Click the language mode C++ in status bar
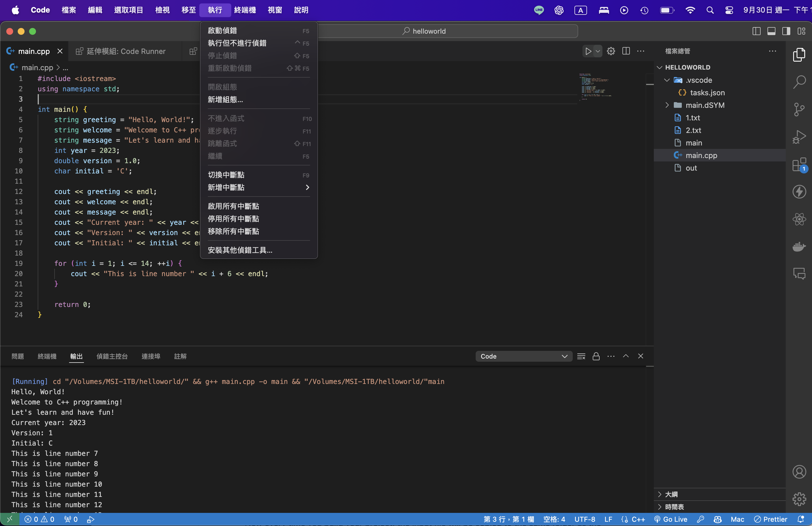Screen dimensions: 812x526 click(x=638, y=519)
